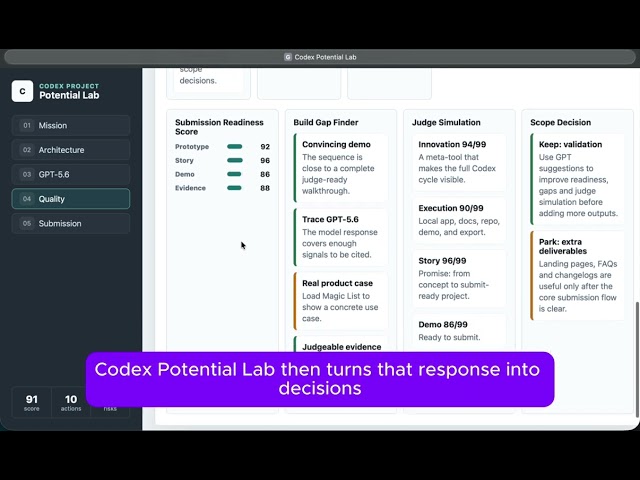Click the Prototype readiness bar
Image resolution: width=640 pixels, height=480 pixels.
235,147
